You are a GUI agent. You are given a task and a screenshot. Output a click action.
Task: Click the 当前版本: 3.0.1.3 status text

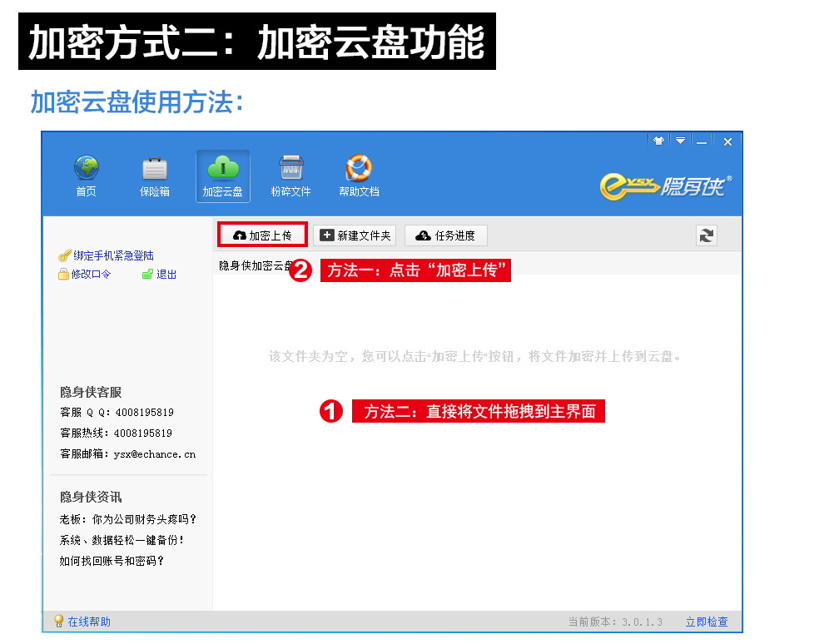click(x=615, y=622)
